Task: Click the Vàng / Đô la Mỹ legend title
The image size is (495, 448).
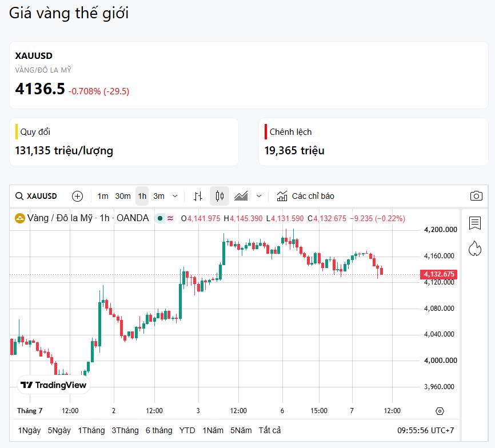Action: point(60,218)
